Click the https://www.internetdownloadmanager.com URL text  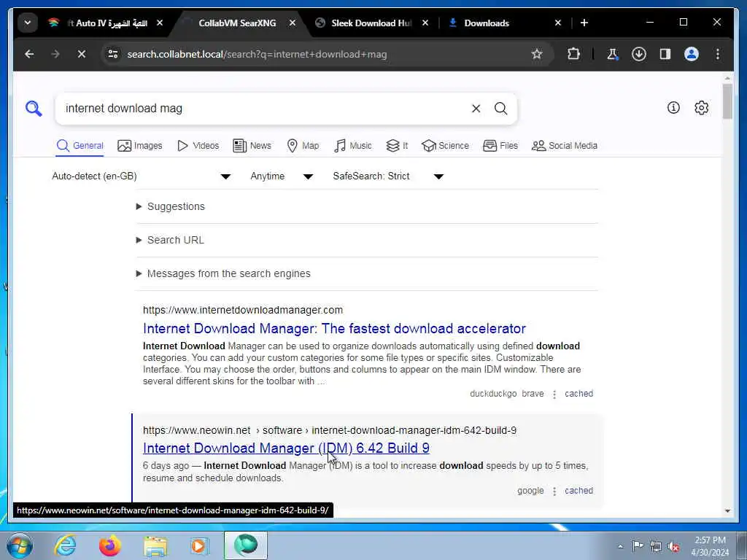pos(243,310)
